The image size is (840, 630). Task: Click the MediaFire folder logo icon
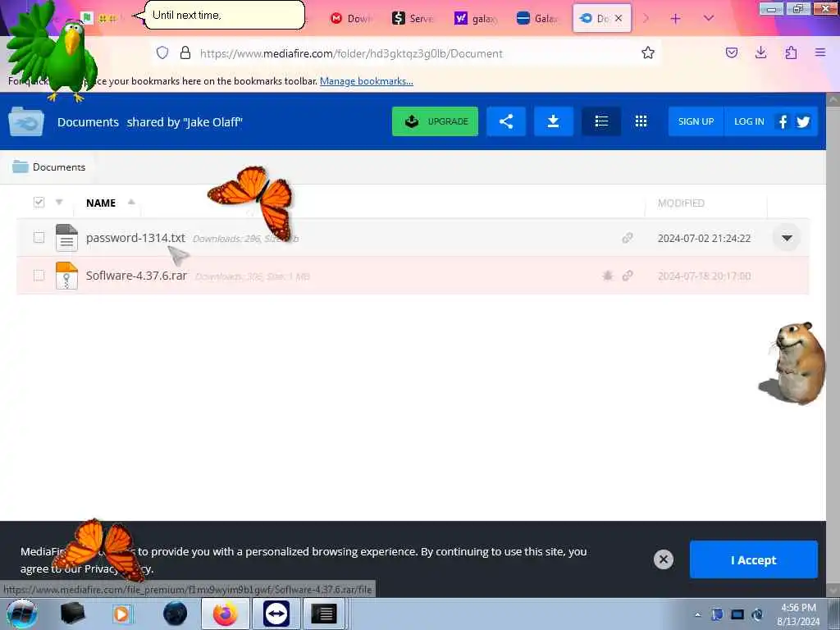25,121
